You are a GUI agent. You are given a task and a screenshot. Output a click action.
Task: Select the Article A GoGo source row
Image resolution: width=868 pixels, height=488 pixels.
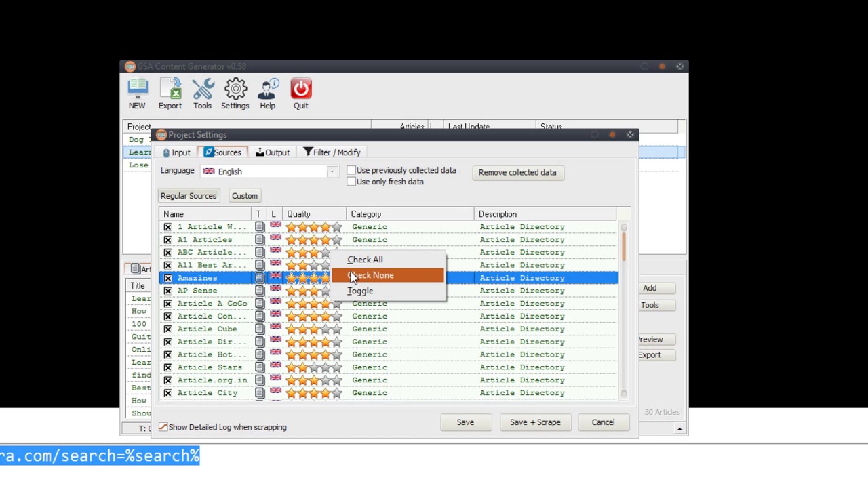point(389,304)
